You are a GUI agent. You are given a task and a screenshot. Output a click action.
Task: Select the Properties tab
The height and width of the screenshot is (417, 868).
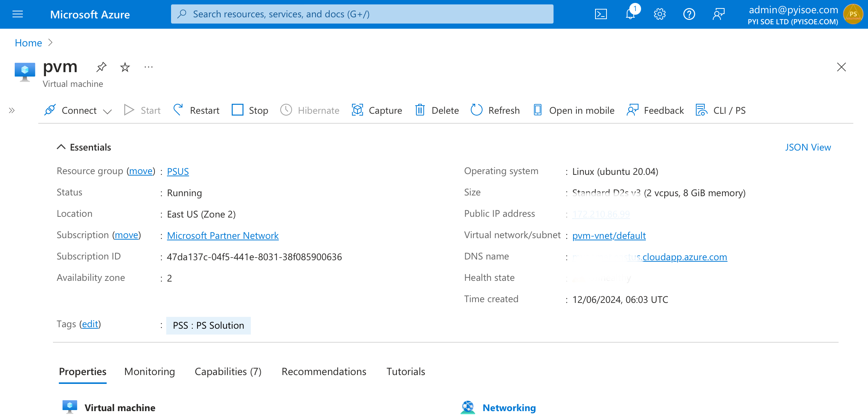coord(83,372)
